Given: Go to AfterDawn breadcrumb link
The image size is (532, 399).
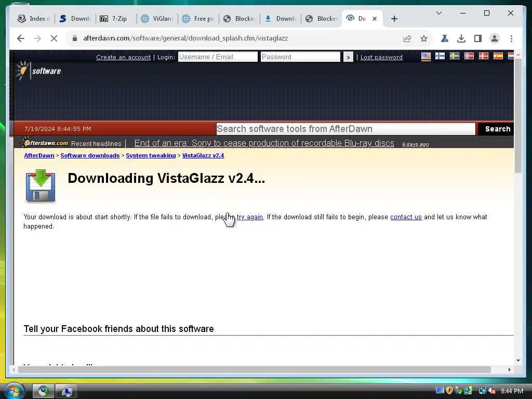Looking at the screenshot, I should pos(39,155).
